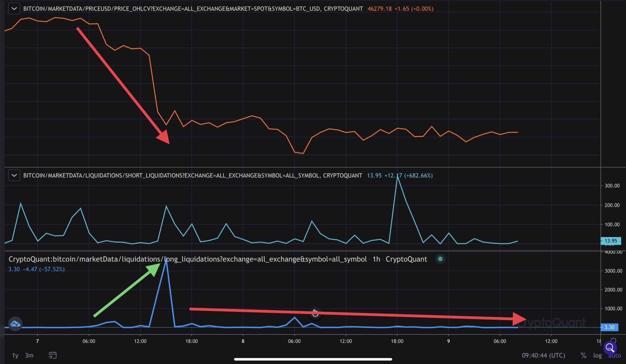
Task: Collapse the BTC price legend chevron
Action: click(14, 9)
